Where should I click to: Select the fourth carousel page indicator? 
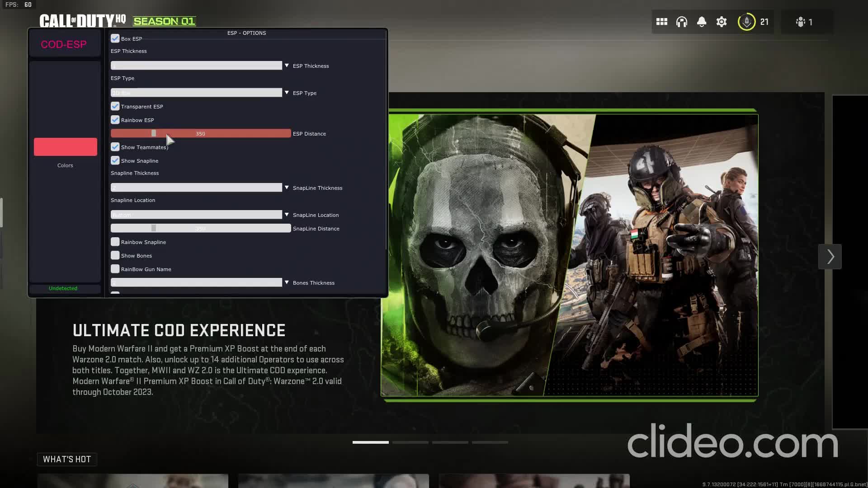coord(490,442)
